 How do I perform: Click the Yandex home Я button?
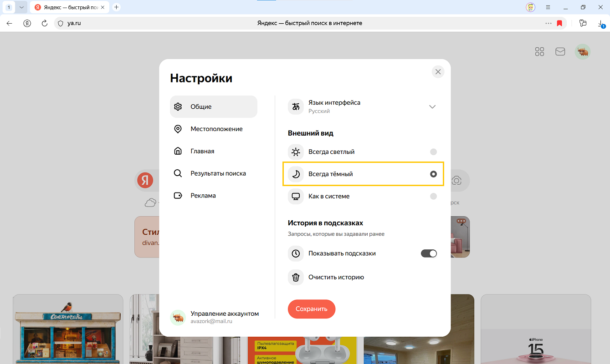(x=27, y=23)
